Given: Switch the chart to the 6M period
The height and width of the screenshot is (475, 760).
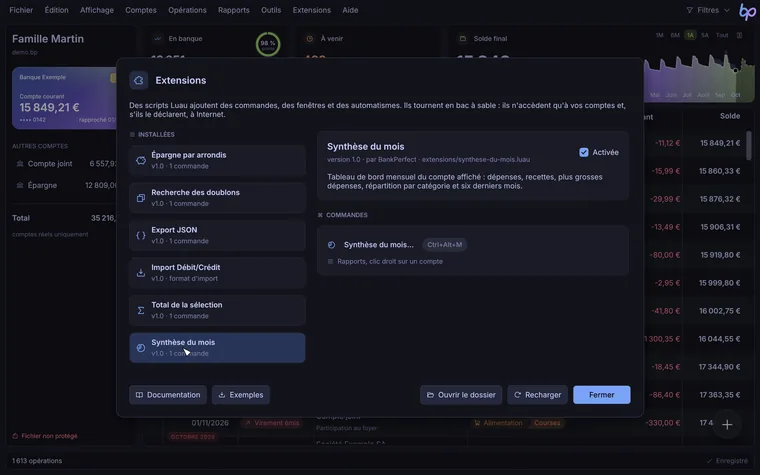Looking at the screenshot, I should (675, 35).
